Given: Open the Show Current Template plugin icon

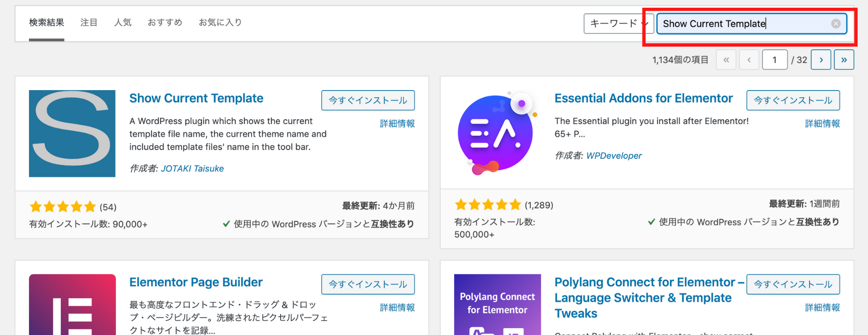Looking at the screenshot, I should point(72,134).
